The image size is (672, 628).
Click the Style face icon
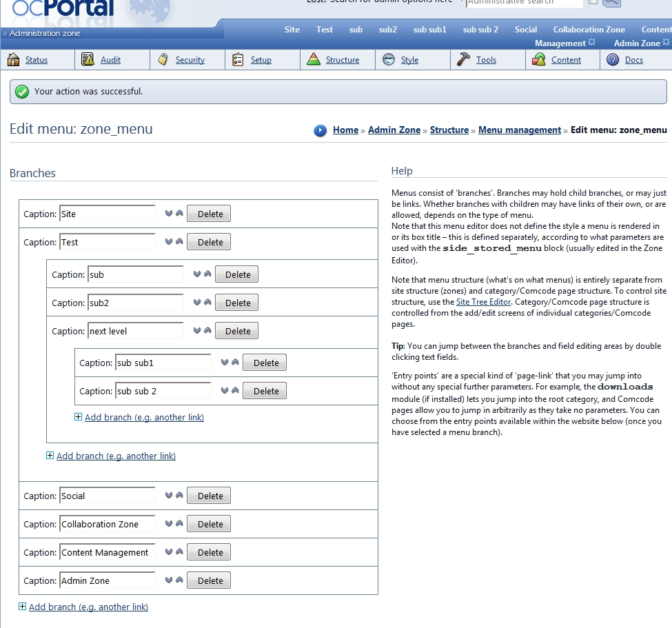click(389, 60)
